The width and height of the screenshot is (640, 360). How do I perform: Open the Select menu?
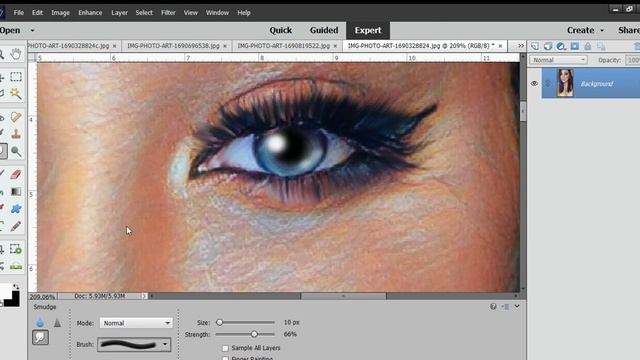click(144, 13)
